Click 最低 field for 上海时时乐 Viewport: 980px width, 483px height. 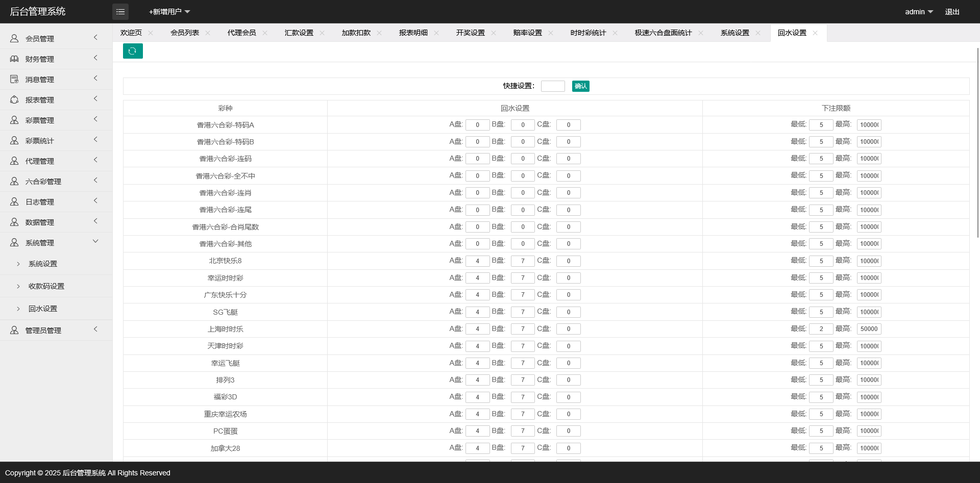click(821, 329)
